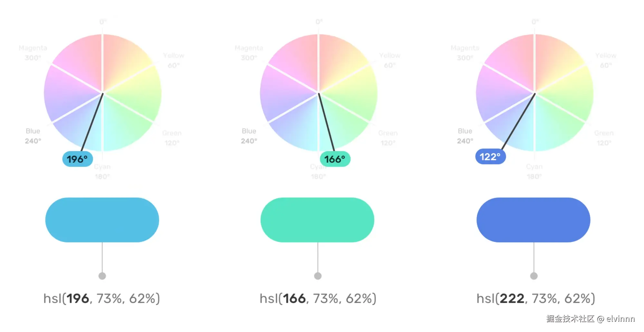Click the sky blue color pill

coord(102,220)
